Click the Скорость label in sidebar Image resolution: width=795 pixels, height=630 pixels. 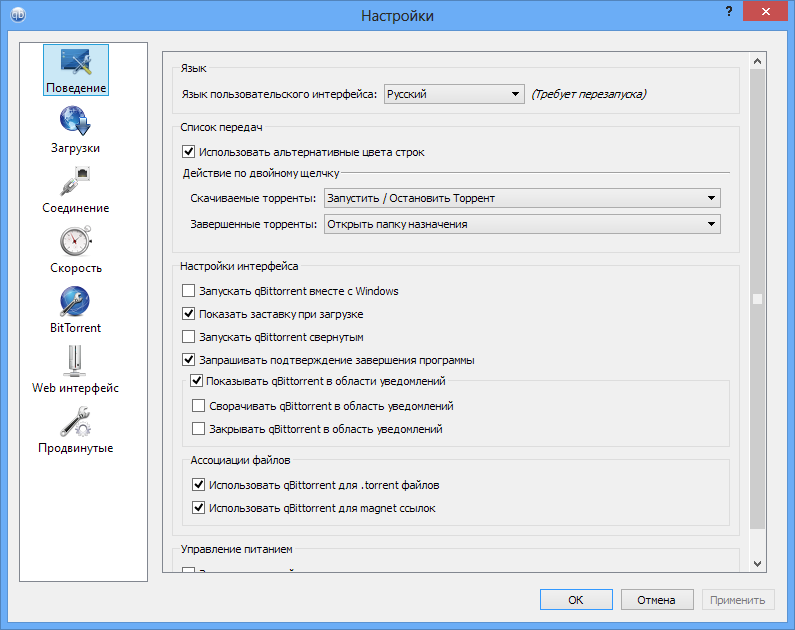[x=76, y=268]
